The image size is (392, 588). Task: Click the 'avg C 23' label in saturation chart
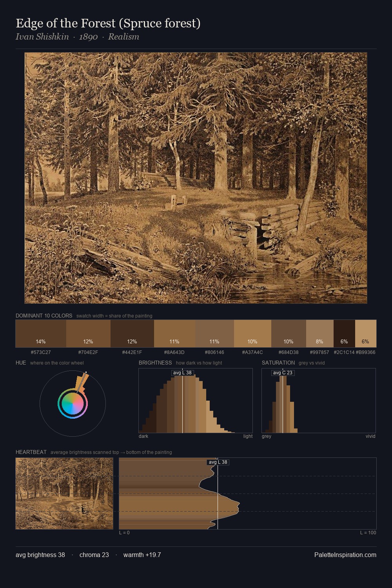click(283, 373)
